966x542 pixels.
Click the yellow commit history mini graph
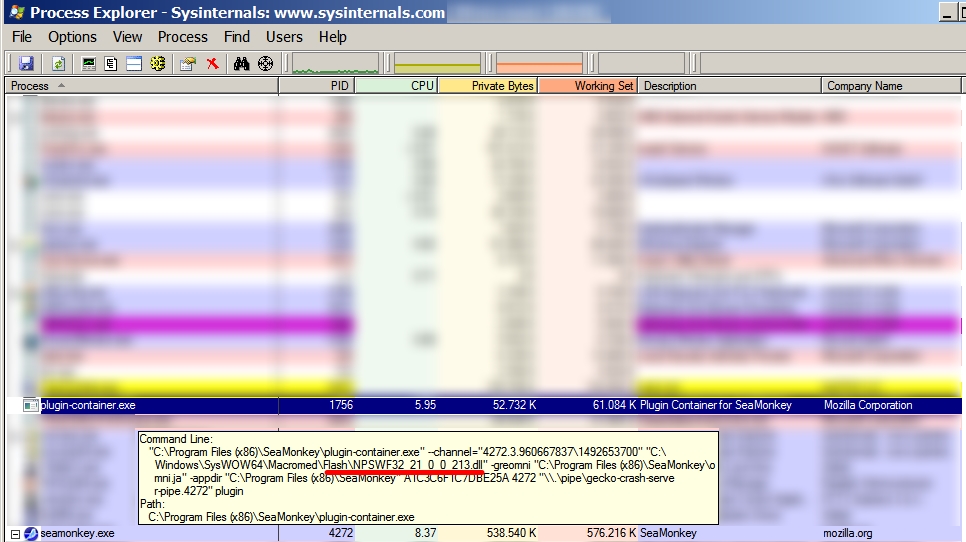[x=437, y=63]
